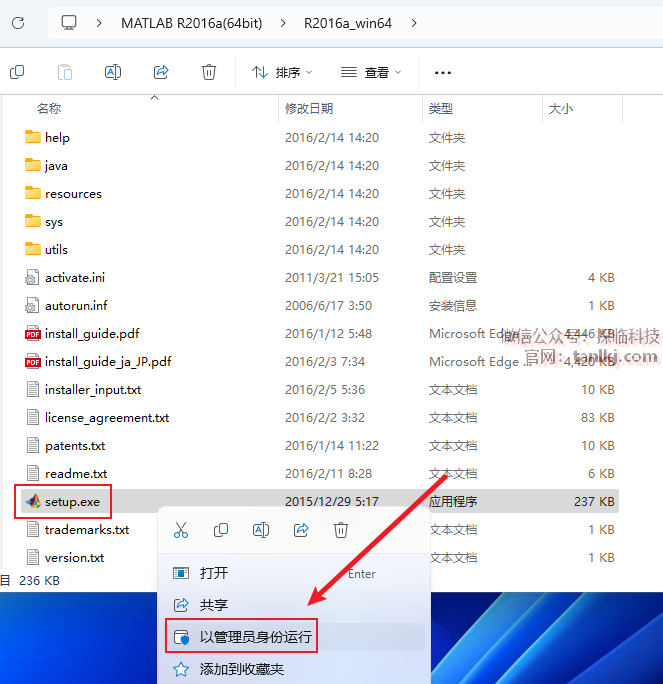This screenshot has width=663, height=684.
Task: Open the 排序 sort dropdown
Action: [x=282, y=72]
